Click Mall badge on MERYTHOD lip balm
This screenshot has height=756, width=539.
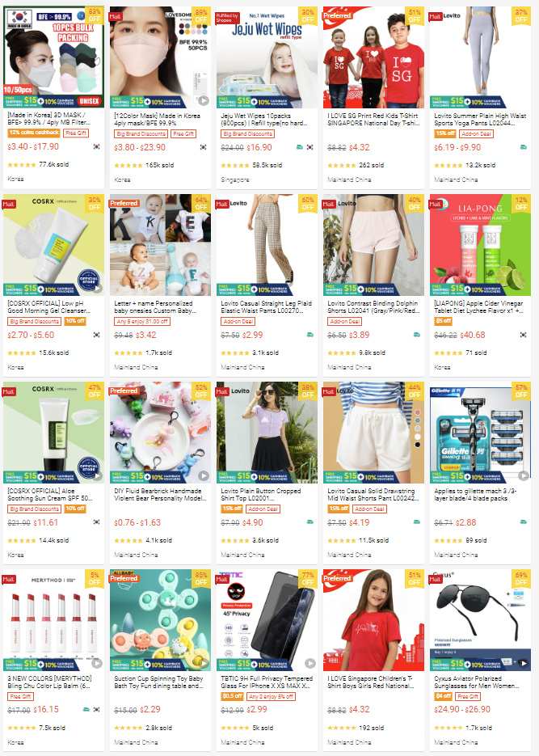pyautogui.click(x=9, y=579)
